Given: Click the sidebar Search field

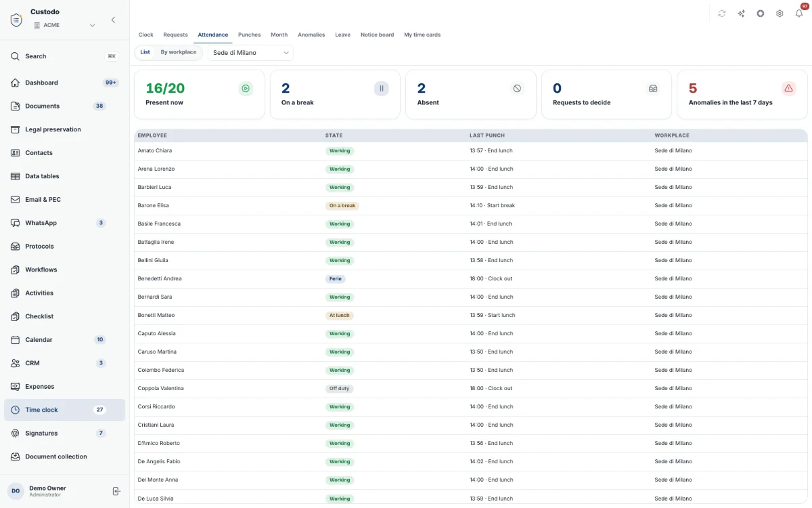Looking at the screenshot, I should [x=64, y=56].
